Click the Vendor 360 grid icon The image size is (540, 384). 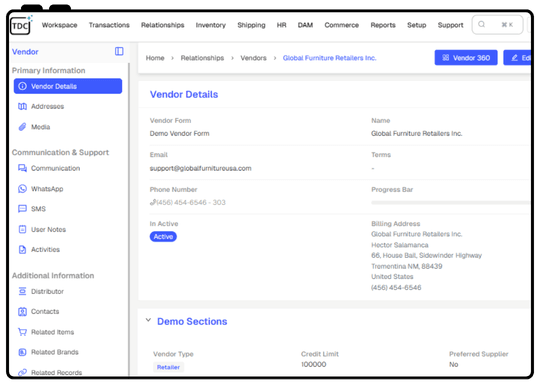446,58
